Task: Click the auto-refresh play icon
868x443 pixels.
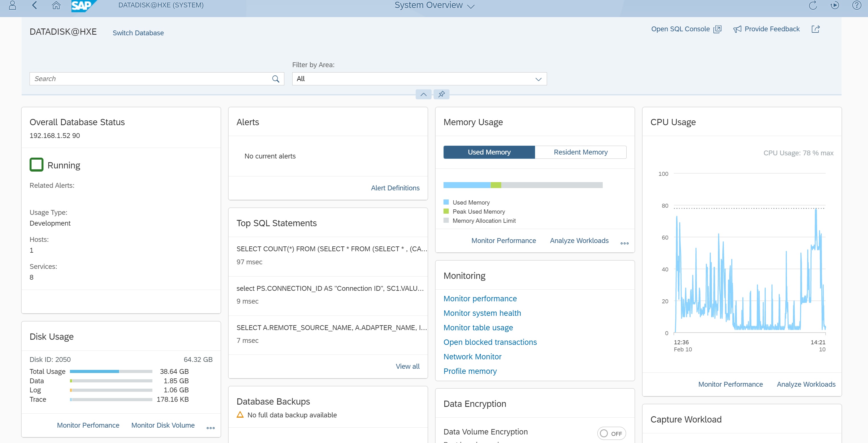Action: tap(835, 5)
